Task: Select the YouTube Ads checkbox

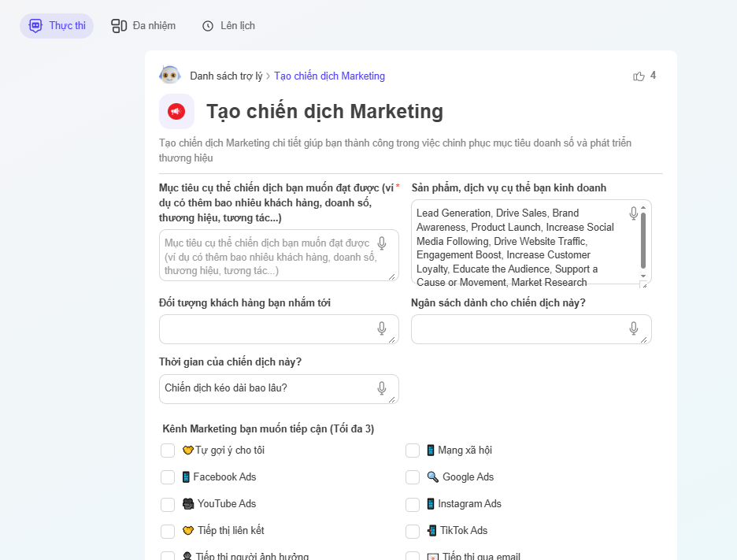Action: pyautogui.click(x=168, y=504)
